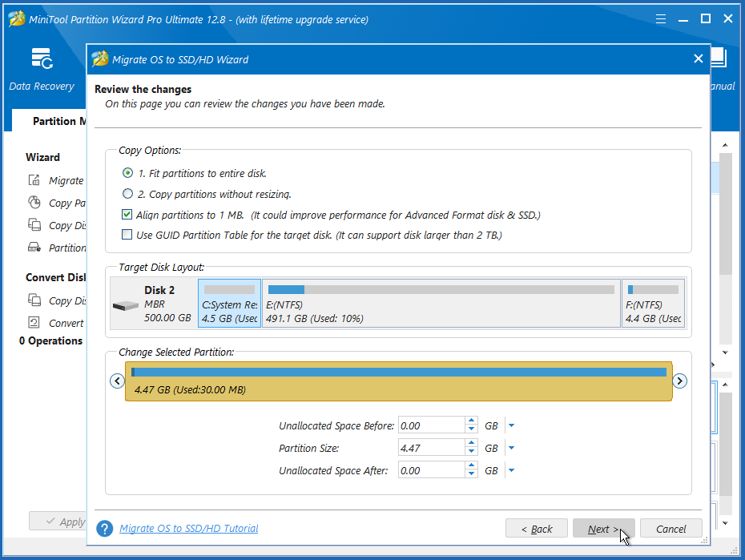This screenshot has height=560, width=745.
Task: Click the Disk 2 drive icon
Action: pyautogui.click(x=126, y=305)
